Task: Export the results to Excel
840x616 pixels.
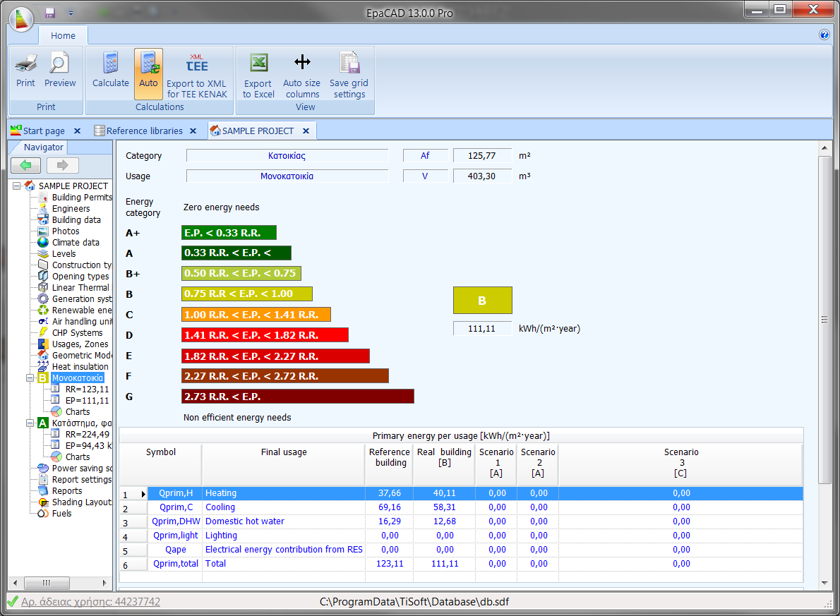Action: [x=258, y=75]
